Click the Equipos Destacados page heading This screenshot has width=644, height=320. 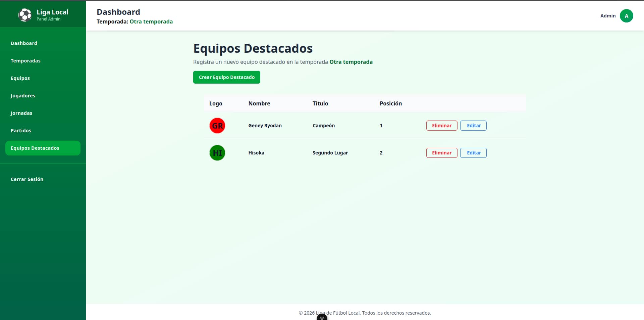click(x=253, y=49)
